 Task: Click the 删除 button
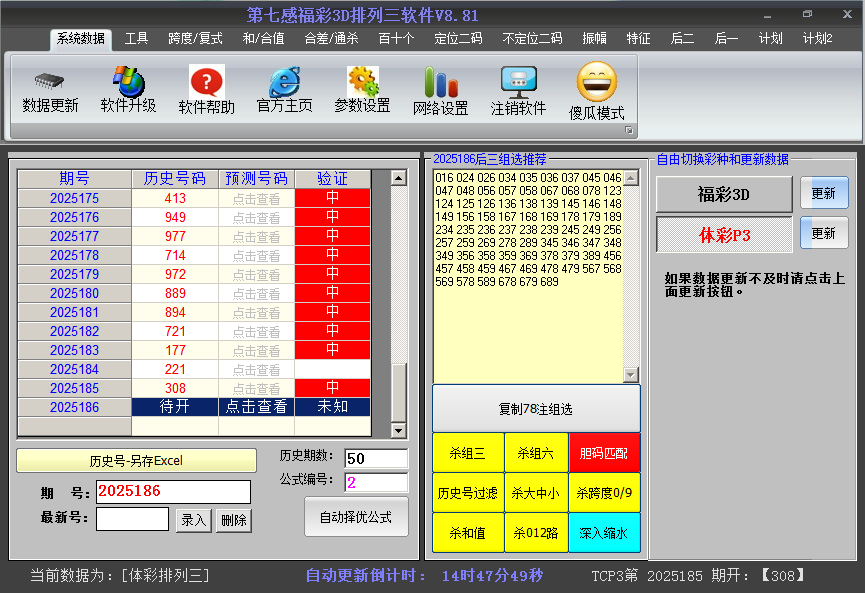(x=234, y=520)
